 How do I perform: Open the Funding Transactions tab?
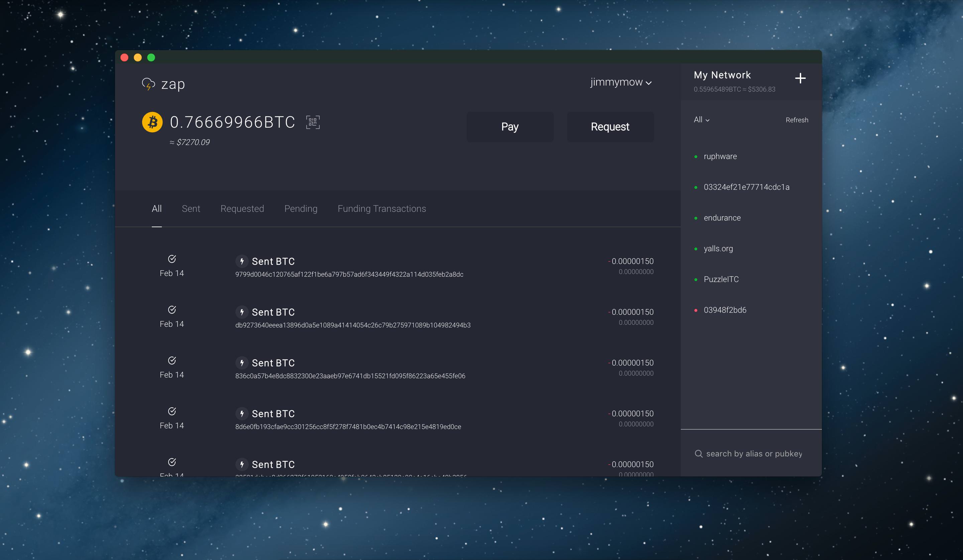point(382,208)
